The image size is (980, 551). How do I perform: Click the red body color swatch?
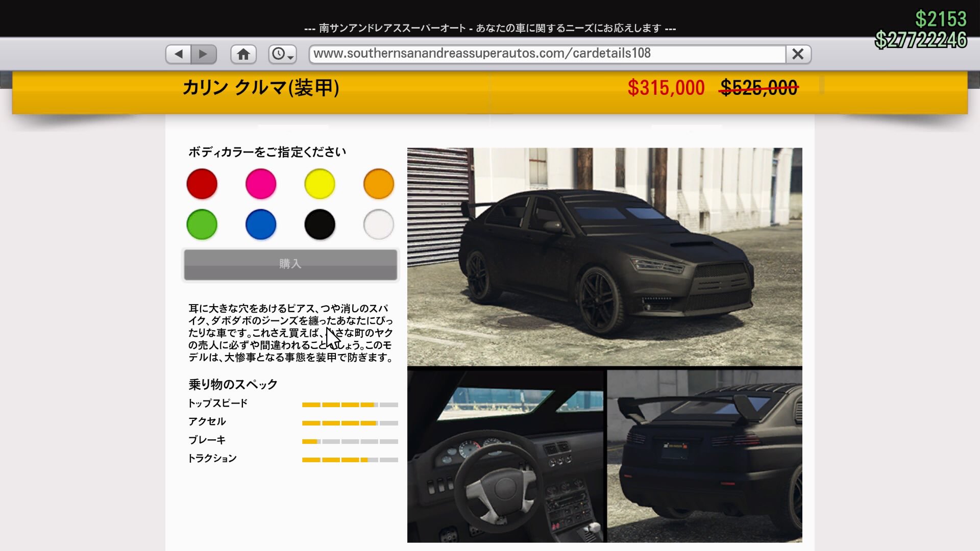click(202, 184)
